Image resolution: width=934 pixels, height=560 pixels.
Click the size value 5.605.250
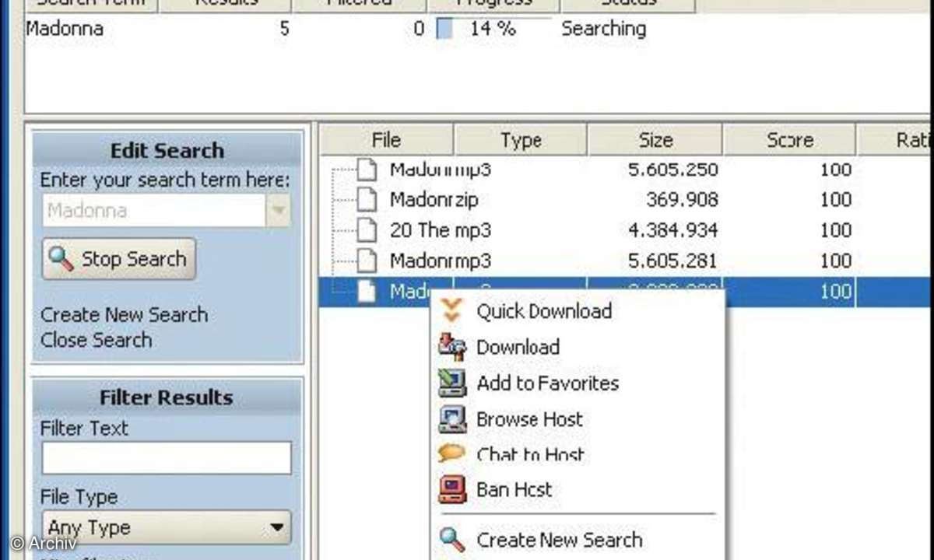tap(672, 170)
